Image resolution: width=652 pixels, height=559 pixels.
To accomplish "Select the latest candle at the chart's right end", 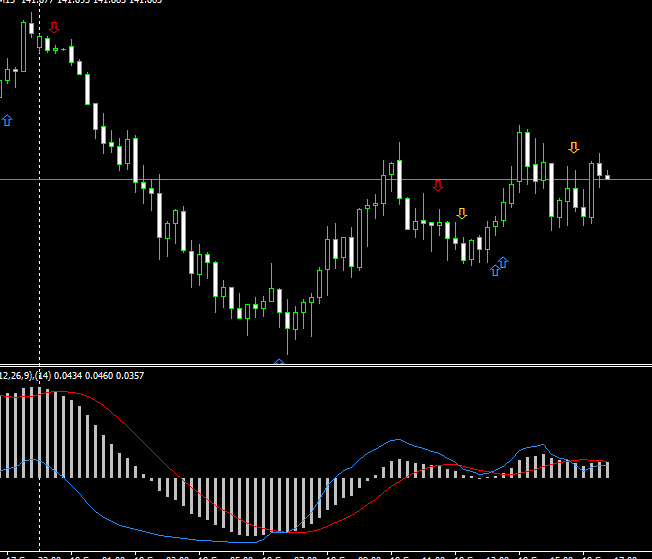I will point(607,177).
